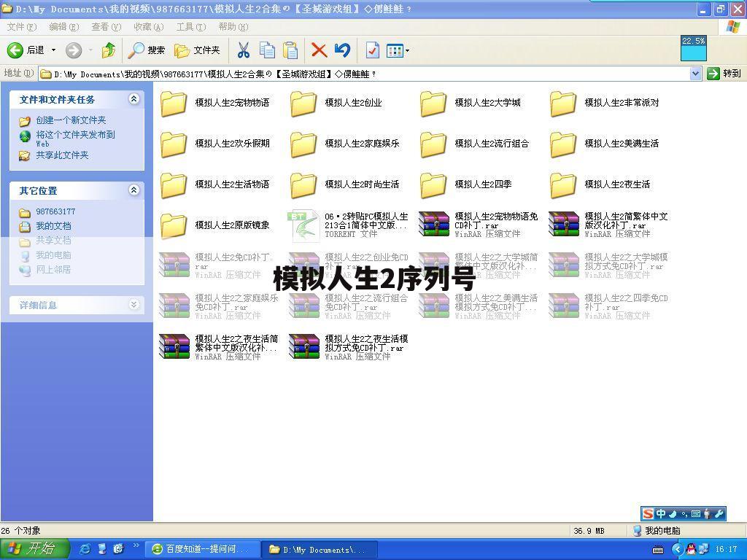747x560 pixels.
Task: Open the 987663177 folder link
Action: (x=55, y=211)
